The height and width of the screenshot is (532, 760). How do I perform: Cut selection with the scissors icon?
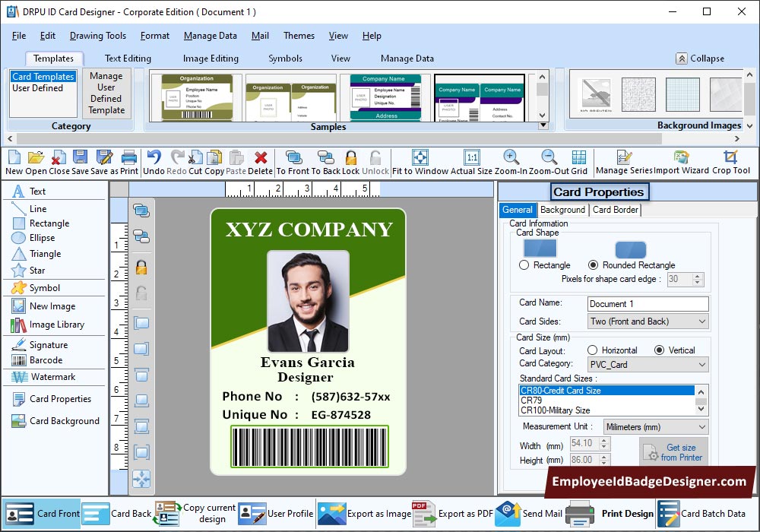pyautogui.click(x=195, y=157)
